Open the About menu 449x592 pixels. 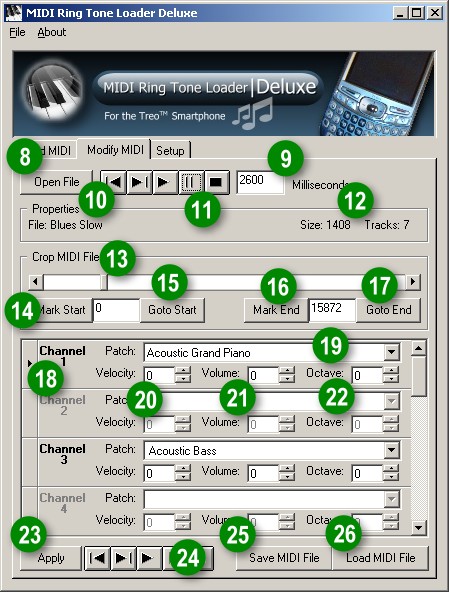[x=52, y=32]
